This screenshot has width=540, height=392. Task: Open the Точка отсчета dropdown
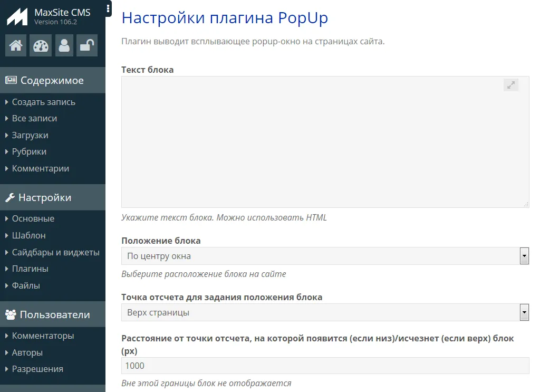[325, 312]
